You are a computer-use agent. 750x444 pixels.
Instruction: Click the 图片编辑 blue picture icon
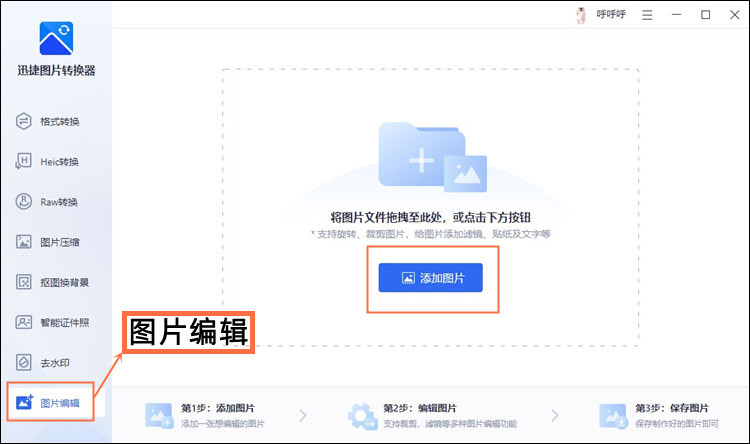click(x=24, y=402)
